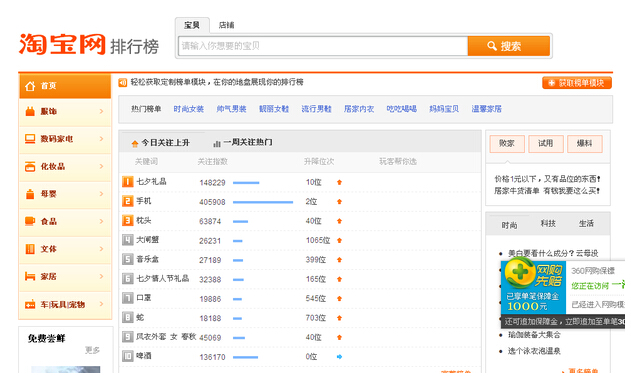Click rank badge 5 for 音乐盒
The width and height of the screenshot is (631, 383).
click(128, 259)
